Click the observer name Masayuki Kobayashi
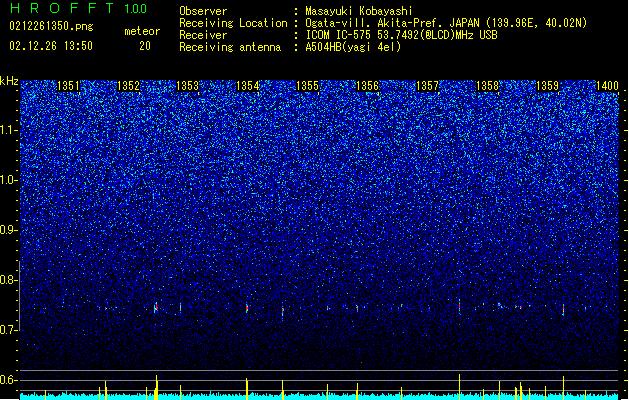Image resolution: width=629 pixels, height=400 pixels. pyautogui.click(x=359, y=11)
